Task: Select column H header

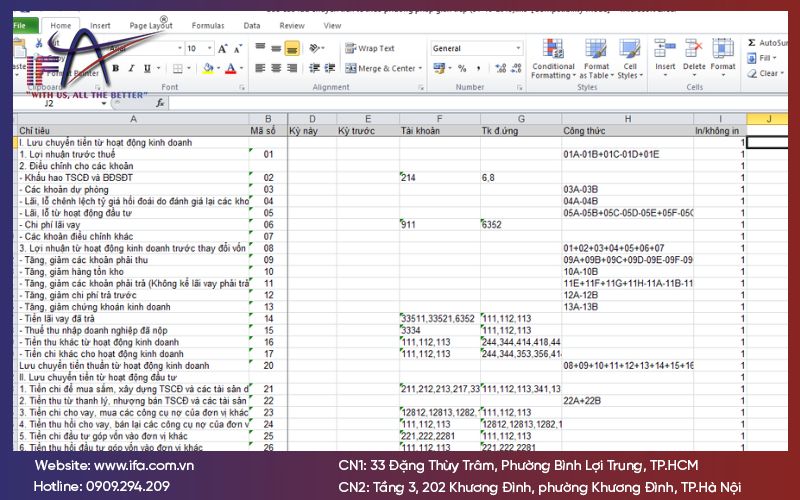Action: click(628, 119)
